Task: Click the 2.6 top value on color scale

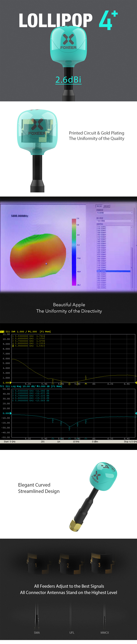Action: [x=78, y=219]
